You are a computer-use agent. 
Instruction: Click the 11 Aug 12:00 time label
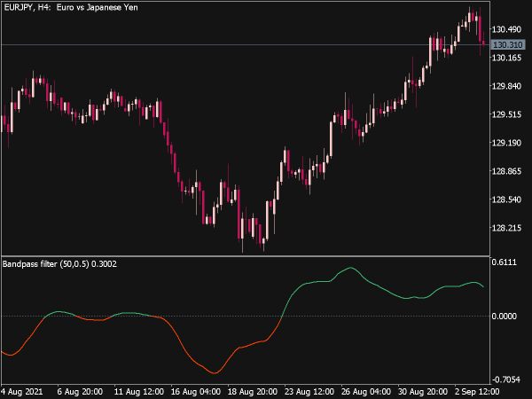click(x=139, y=392)
